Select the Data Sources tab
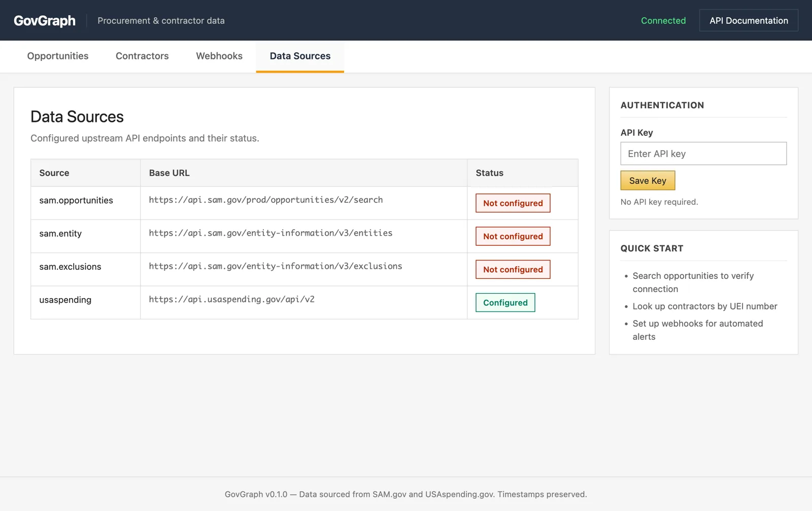 [300, 56]
